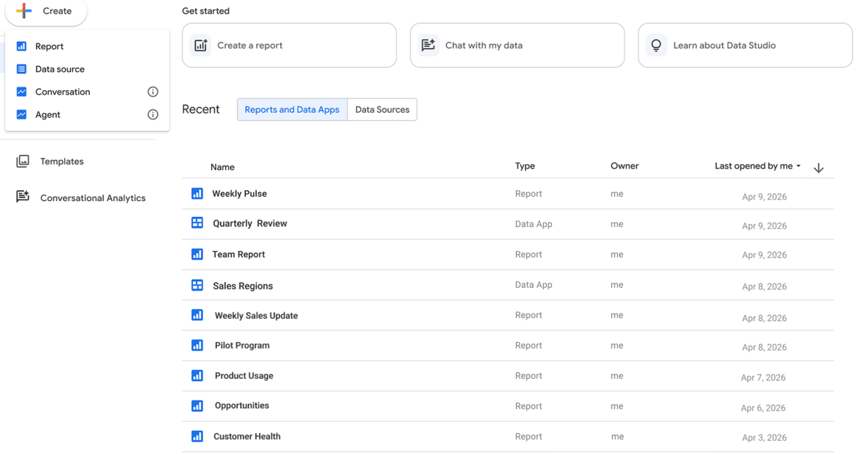The image size is (868, 454).
Task: Click the colorful plus icon on Create
Action: [x=24, y=11]
